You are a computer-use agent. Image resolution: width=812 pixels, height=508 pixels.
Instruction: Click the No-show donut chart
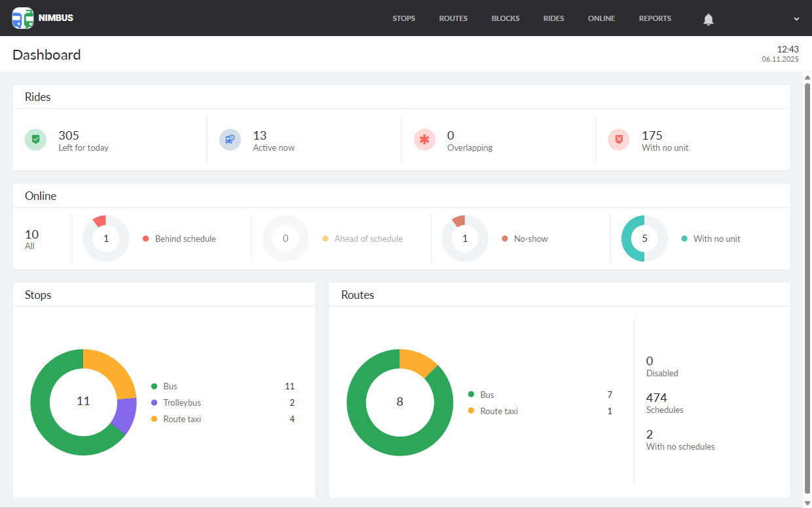465,239
